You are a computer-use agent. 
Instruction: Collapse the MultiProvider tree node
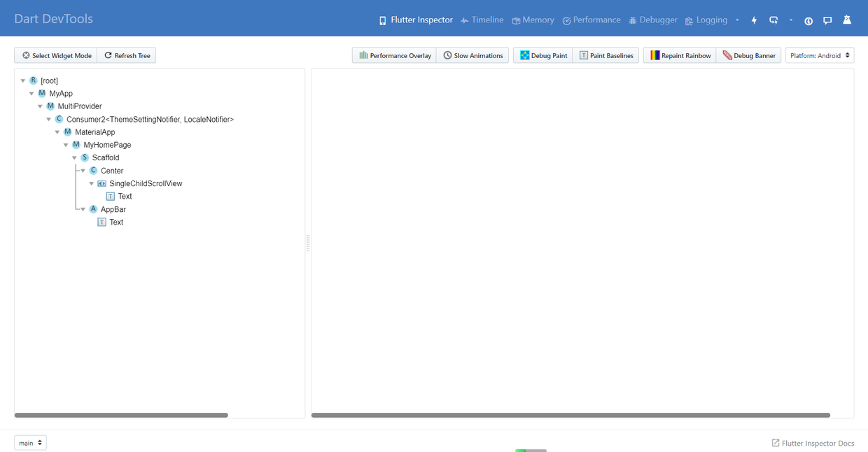[x=40, y=107]
